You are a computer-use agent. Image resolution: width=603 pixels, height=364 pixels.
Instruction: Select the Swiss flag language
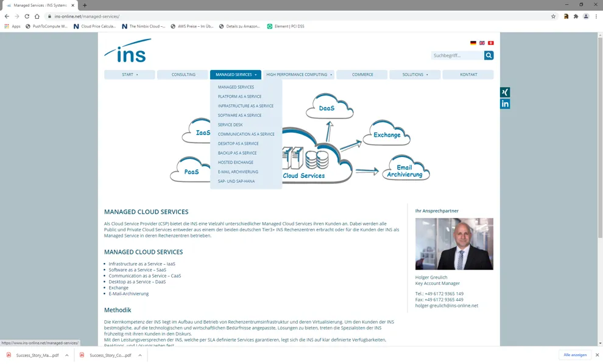coord(491,43)
